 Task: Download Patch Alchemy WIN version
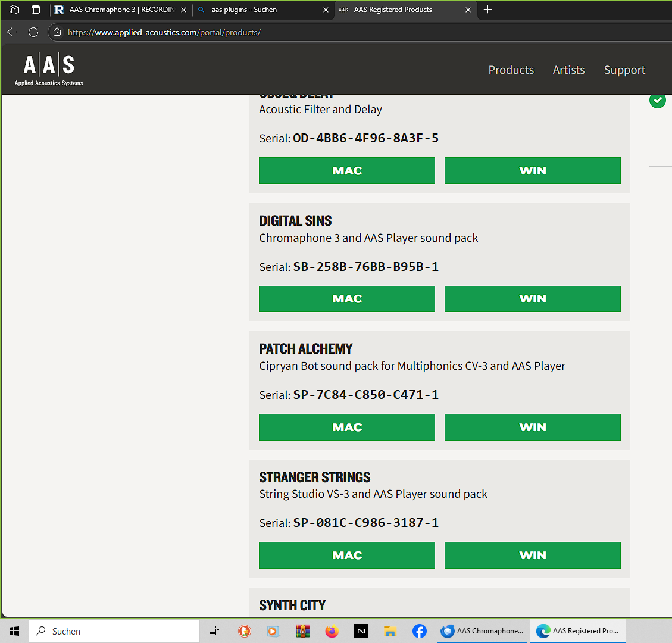pos(532,427)
